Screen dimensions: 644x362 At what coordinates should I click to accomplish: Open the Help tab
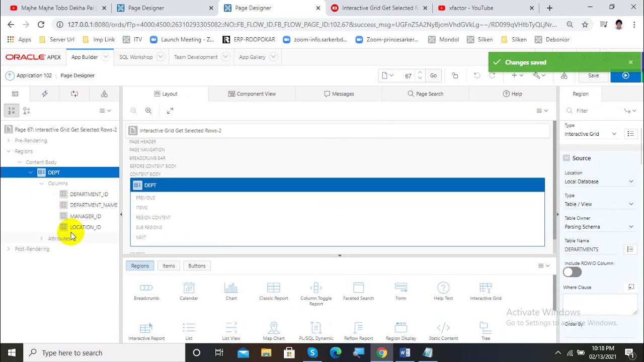[x=512, y=94]
